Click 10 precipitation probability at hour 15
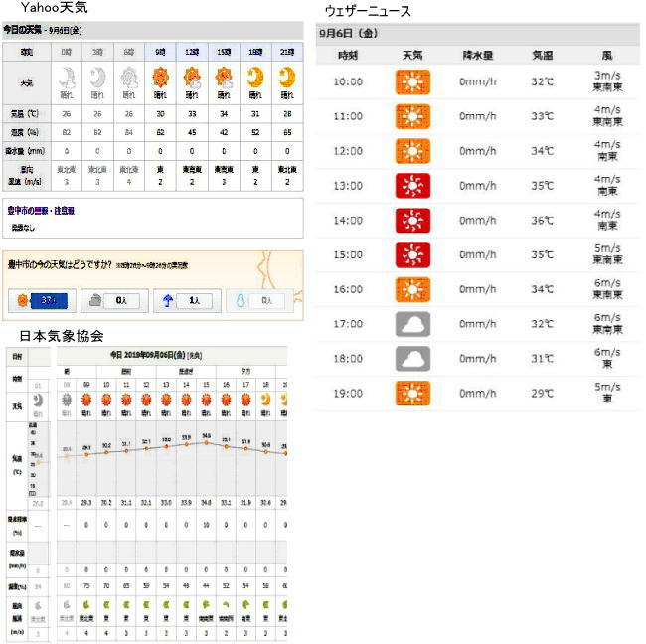Viewport: 646px width, 644px height. 206,525
